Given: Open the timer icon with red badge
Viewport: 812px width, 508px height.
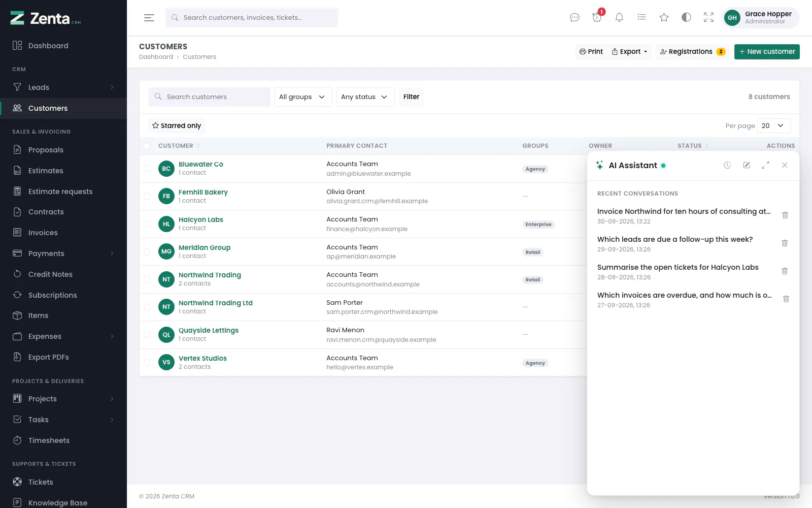Looking at the screenshot, I should [597, 18].
